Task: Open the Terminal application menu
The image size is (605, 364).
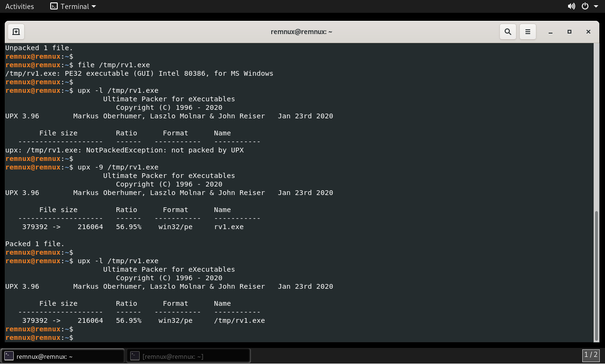Action: (x=73, y=6)
